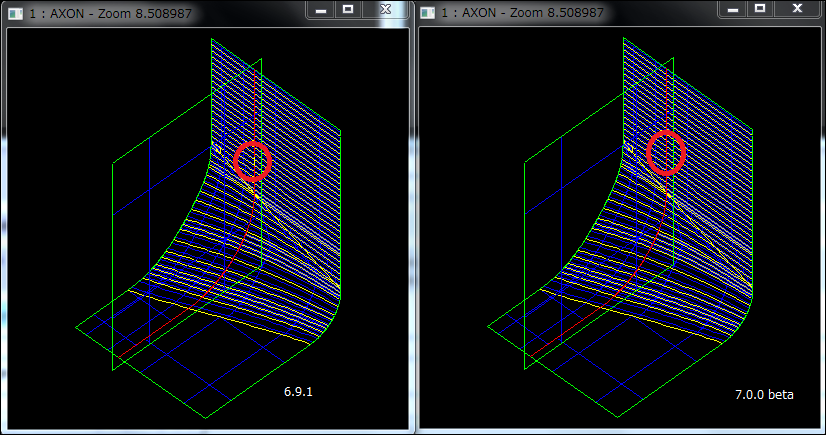This screenshot has width=826, height=435.
Task: Pick the bottom corner of the green outline in the 7.0.0 beta view
Action: pos(615,417)
